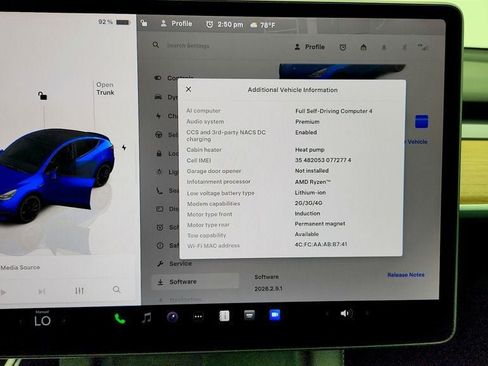Tap volume increase arrow right of speaker

367,313
